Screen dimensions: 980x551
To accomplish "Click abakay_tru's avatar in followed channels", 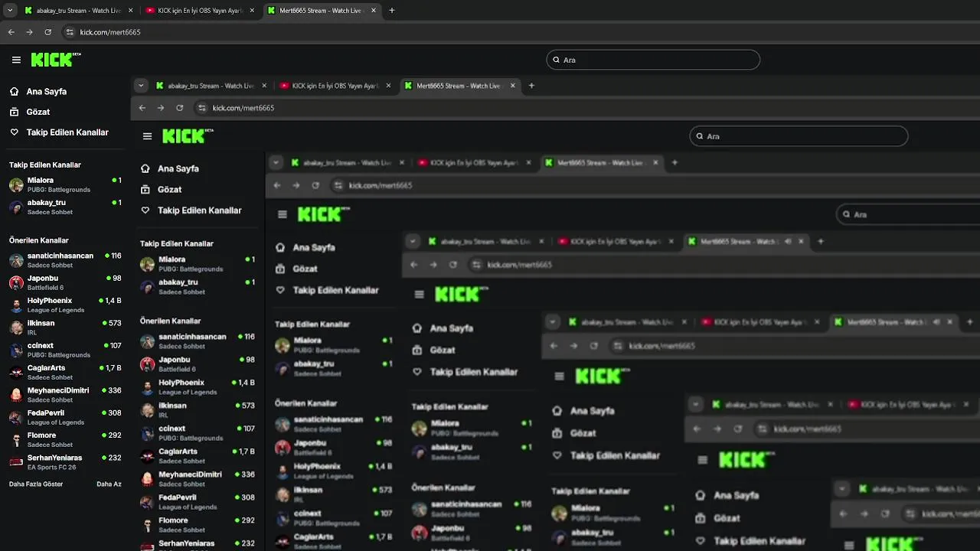I will click(x=16, y=207).
